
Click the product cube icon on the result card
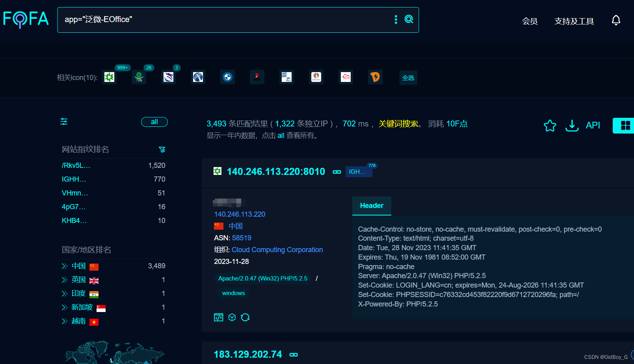pyautogui.click(x=232, y=317)
